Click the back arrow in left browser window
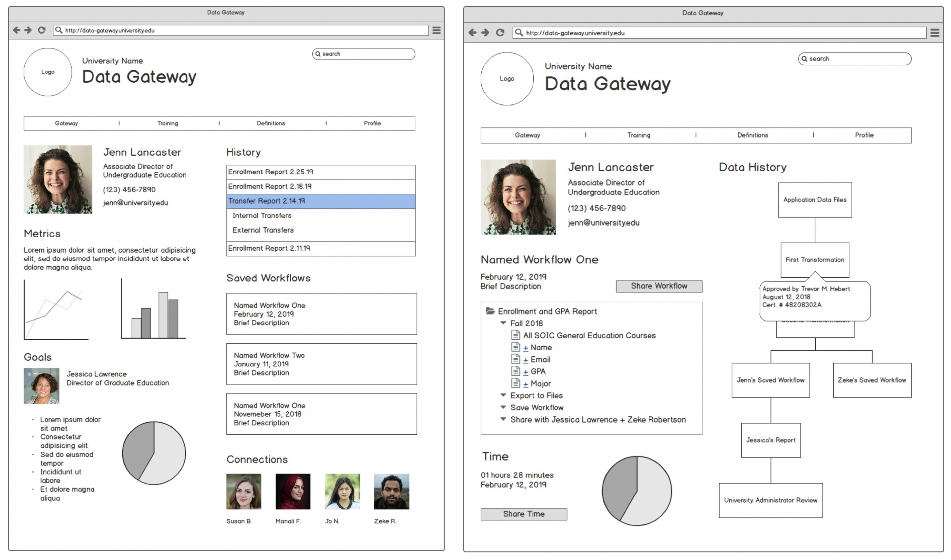 [17, 30]
